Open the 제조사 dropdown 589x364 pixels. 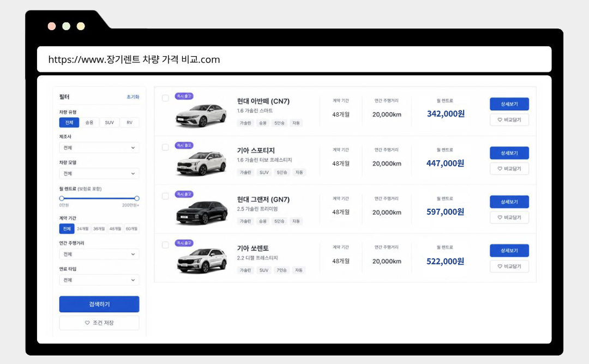[99, 148]
